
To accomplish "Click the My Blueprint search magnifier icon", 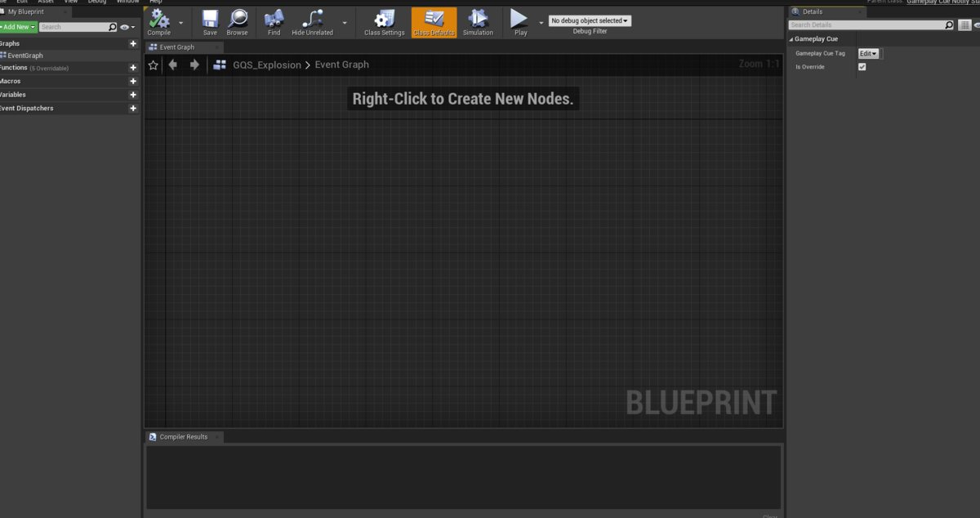I will point(113,27).
